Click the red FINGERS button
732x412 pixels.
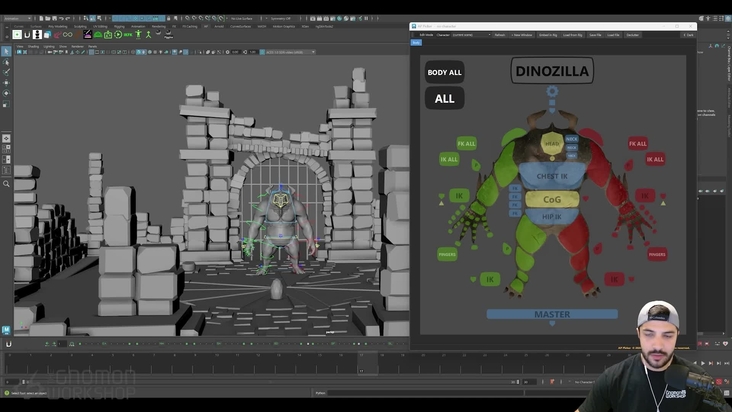coord(657,254)
